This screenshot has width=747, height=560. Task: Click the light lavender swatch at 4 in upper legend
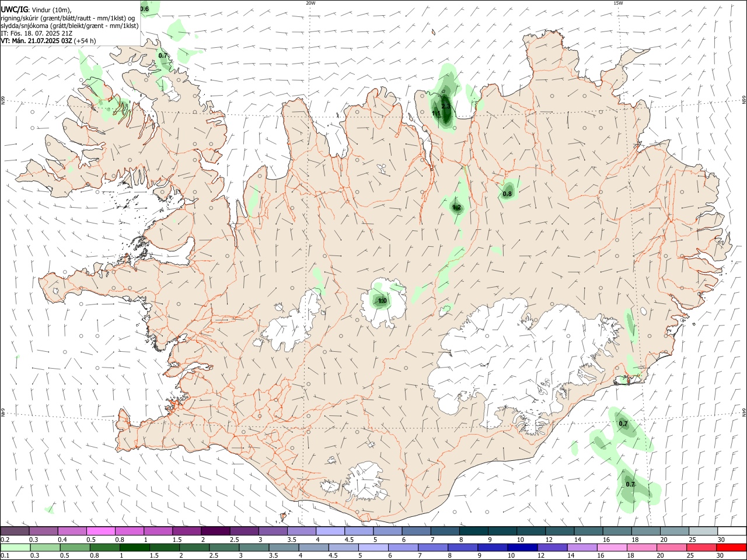[330, 531]
